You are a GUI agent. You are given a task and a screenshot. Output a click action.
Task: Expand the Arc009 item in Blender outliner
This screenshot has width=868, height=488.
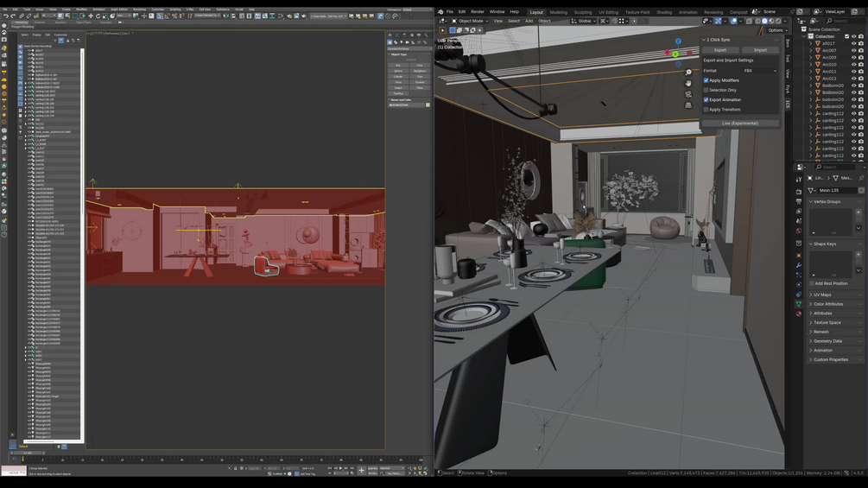pyautogui.click(x=811, y=58)
